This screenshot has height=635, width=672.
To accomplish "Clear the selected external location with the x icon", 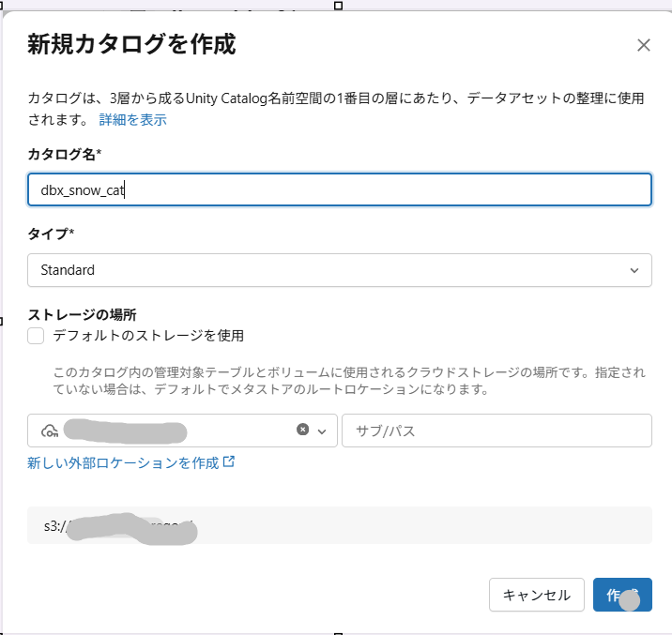I will click(302, 430).
